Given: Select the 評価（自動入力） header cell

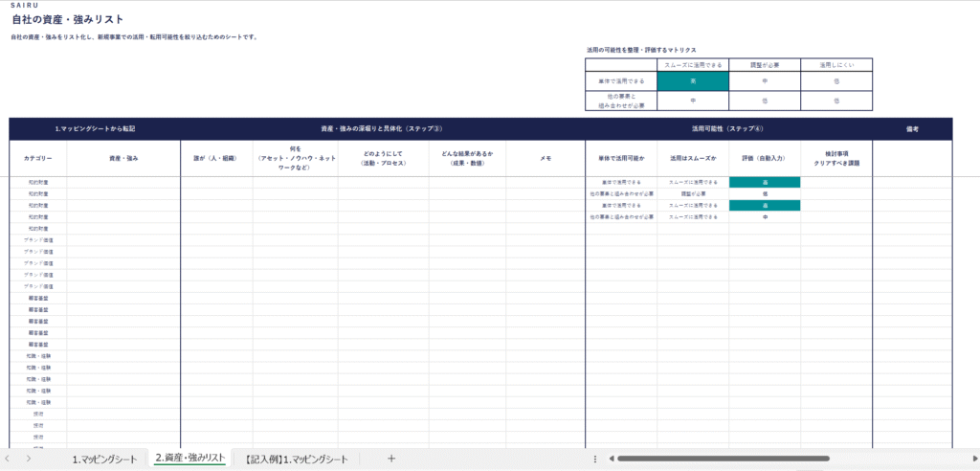Looking at the screenshot, I should (x=765, y=158).
